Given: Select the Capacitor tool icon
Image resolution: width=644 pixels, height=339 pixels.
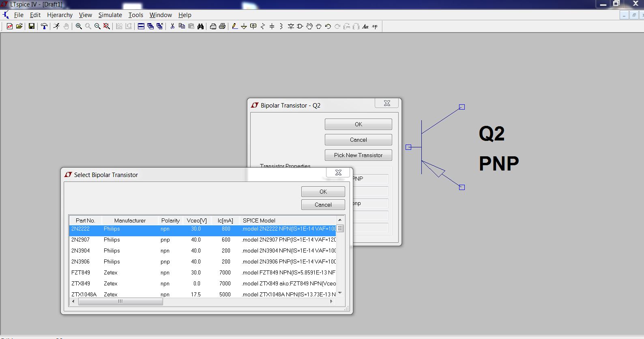Looking at the screenshot, I should tap(272, 26).
